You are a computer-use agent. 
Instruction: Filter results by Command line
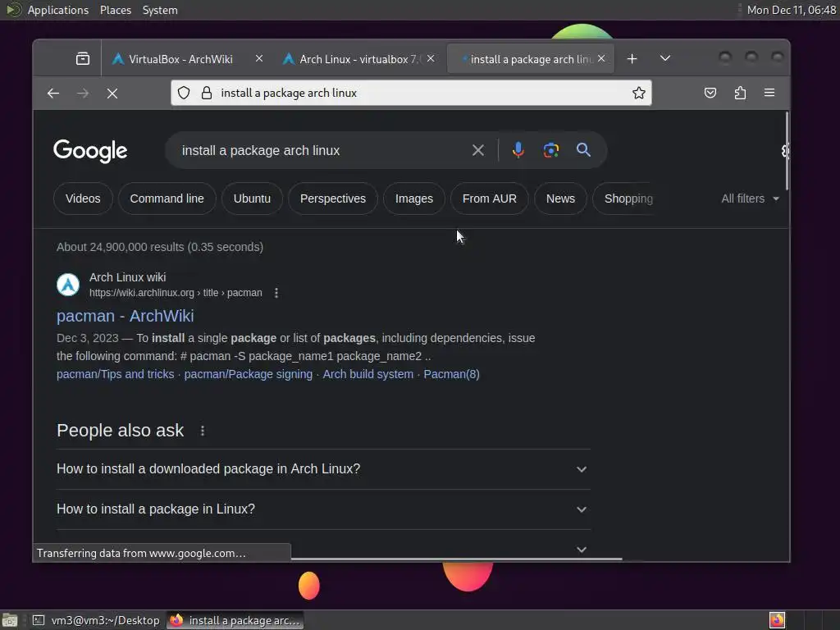(167, 199)
